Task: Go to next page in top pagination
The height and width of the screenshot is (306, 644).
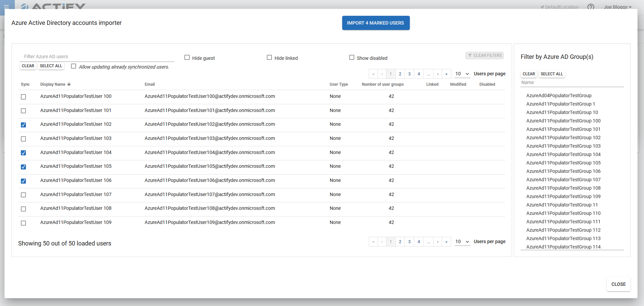Action: 438,74
